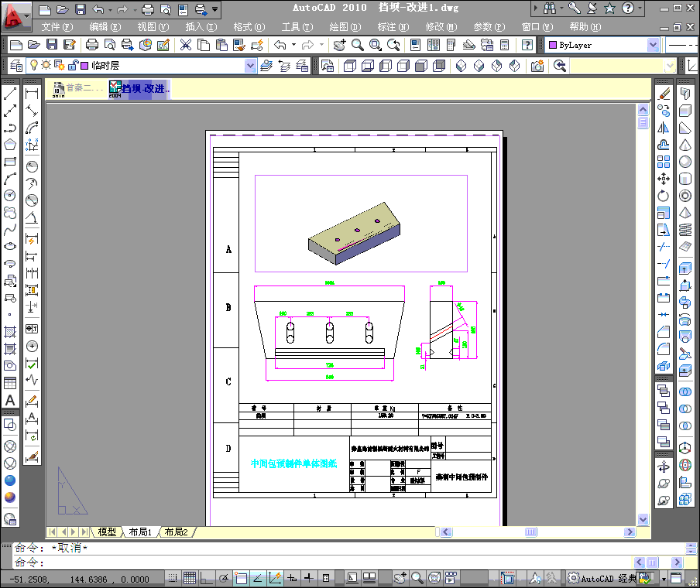Click the Pan realtime hand icon

click(339, 45)
